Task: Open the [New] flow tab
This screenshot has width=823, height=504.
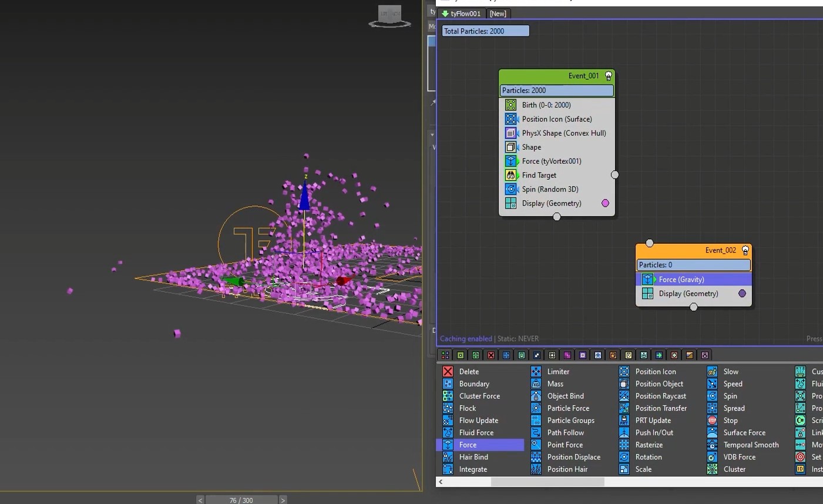Action: [x=498, y=14]
